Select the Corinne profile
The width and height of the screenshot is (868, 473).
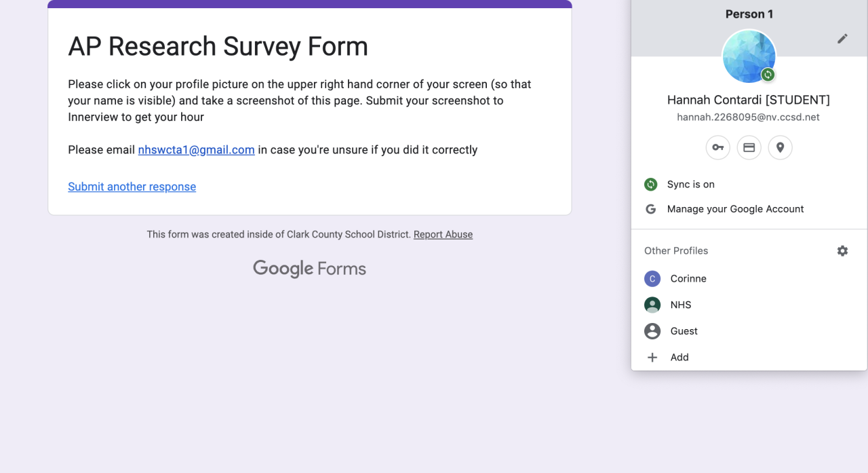pyautogui.click(x=688, y=279)
